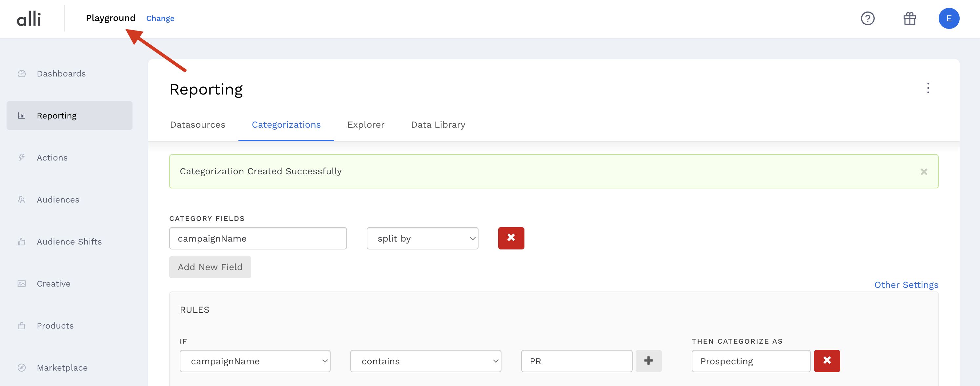Dismiss the success notification banner

pos(924,172)
